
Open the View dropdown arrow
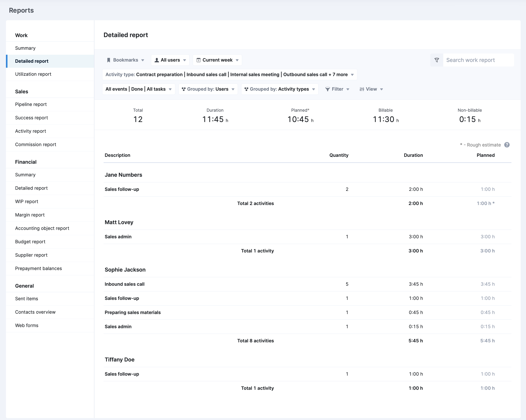coord(382,89)
